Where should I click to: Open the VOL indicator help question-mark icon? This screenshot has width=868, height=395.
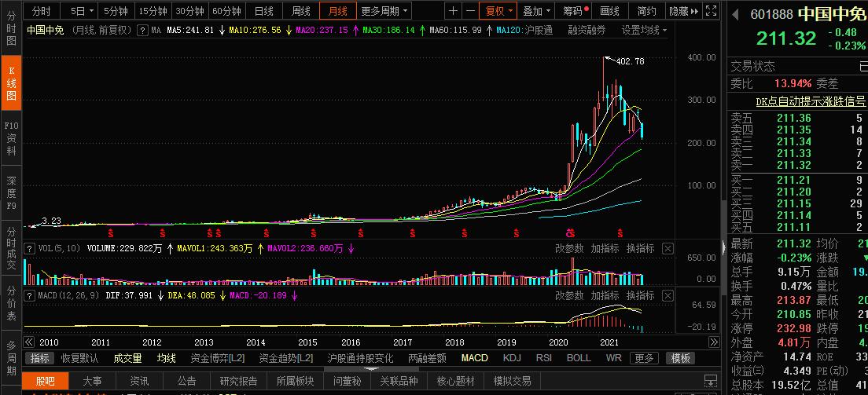[31, 249]
